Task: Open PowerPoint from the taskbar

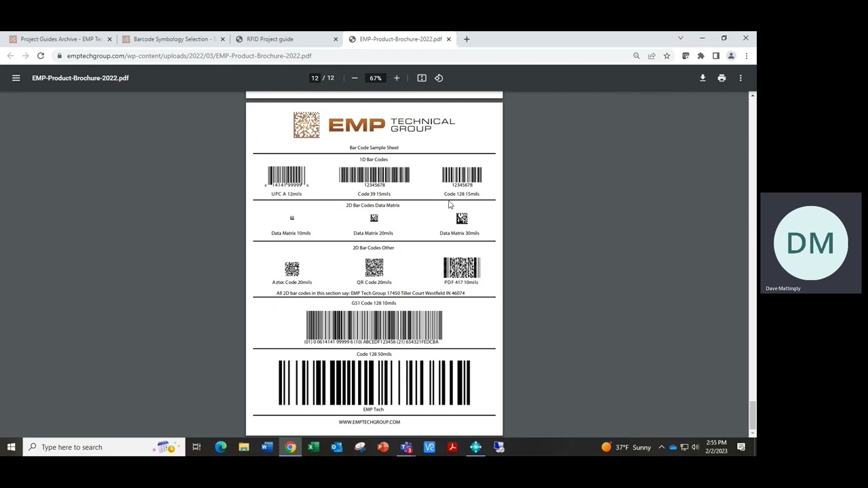Action: click(x=383, y=447)
